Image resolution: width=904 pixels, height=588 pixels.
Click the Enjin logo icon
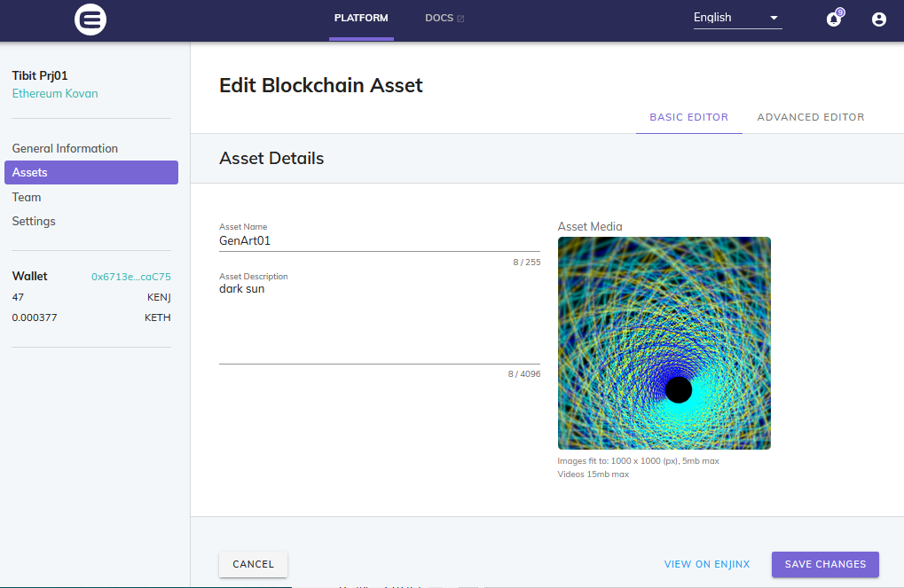click(x=90, y=20)
